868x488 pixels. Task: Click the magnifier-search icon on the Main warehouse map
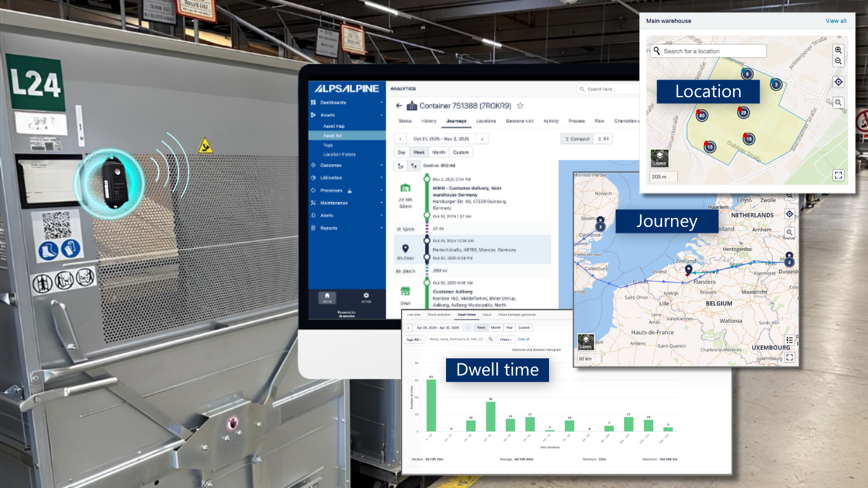click(x=838, y=102)
